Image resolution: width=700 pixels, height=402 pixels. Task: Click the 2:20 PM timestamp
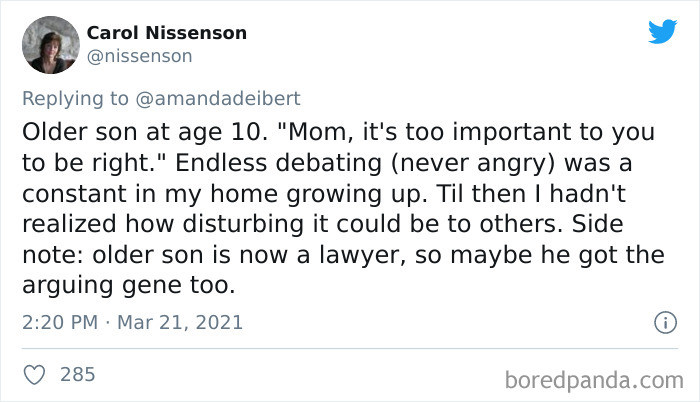pos(59,323)
